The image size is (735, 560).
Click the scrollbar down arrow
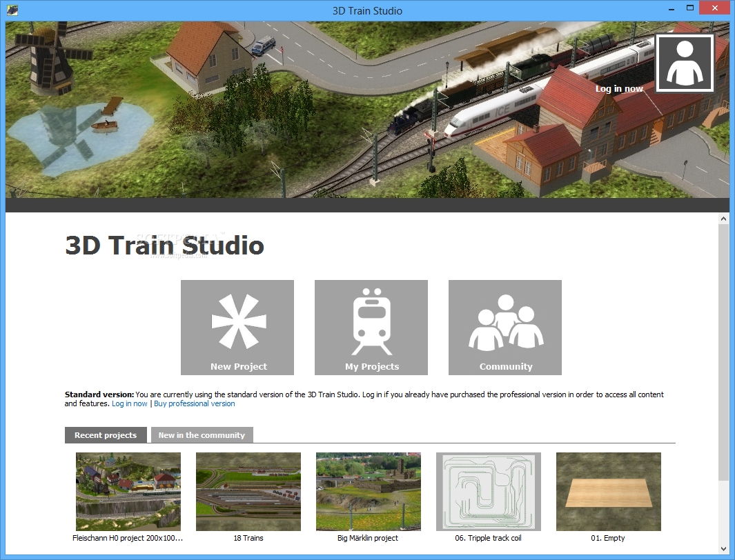pyautogui.click(x=723, y=548)
